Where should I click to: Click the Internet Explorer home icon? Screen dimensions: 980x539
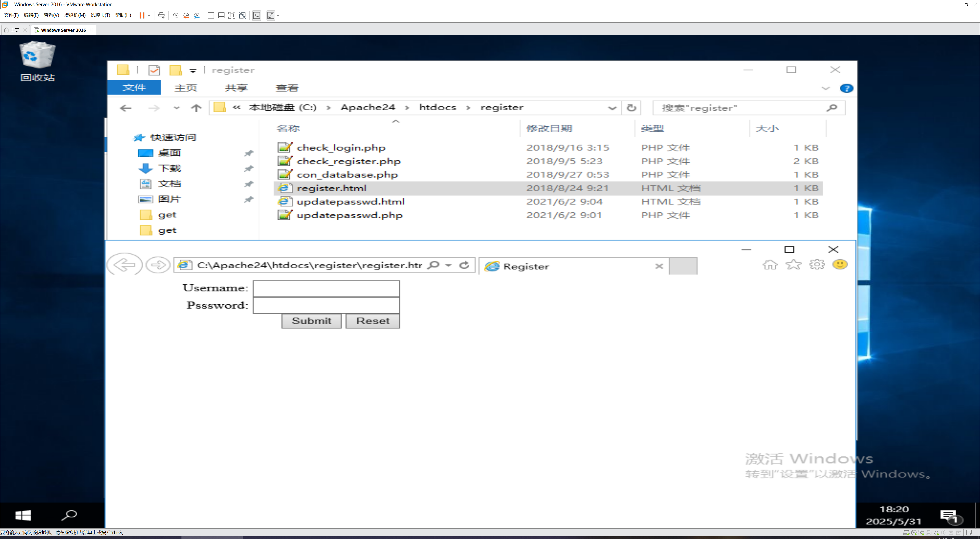tap(770, 265)
